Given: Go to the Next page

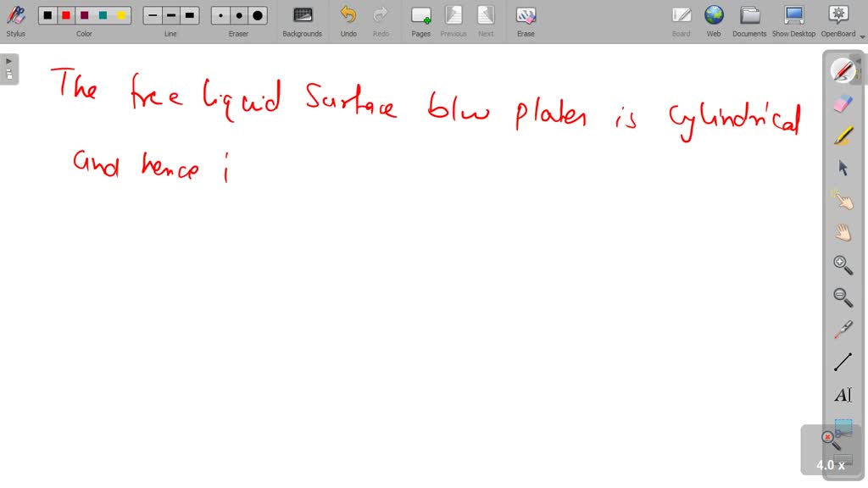Looking at the screenshot, I should click(x=486, y=21).
